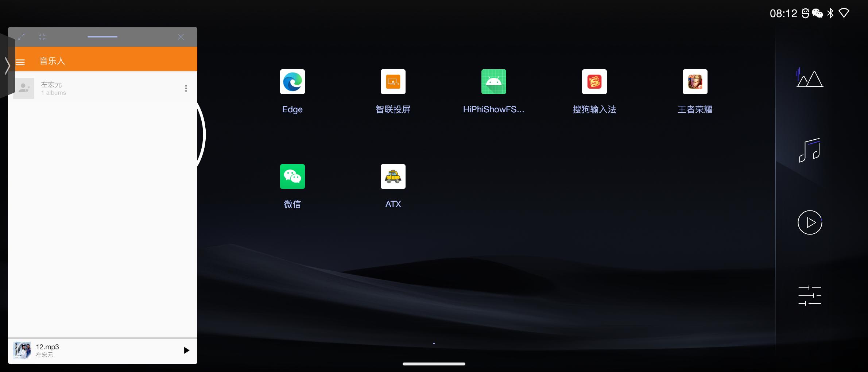Screen dimensions: 868x372
Task: Open more options for artist 左宏元
Action: click(186, 88)
